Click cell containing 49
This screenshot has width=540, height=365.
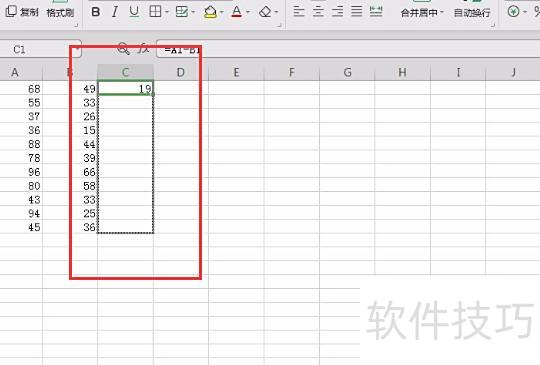click(70, 88)
